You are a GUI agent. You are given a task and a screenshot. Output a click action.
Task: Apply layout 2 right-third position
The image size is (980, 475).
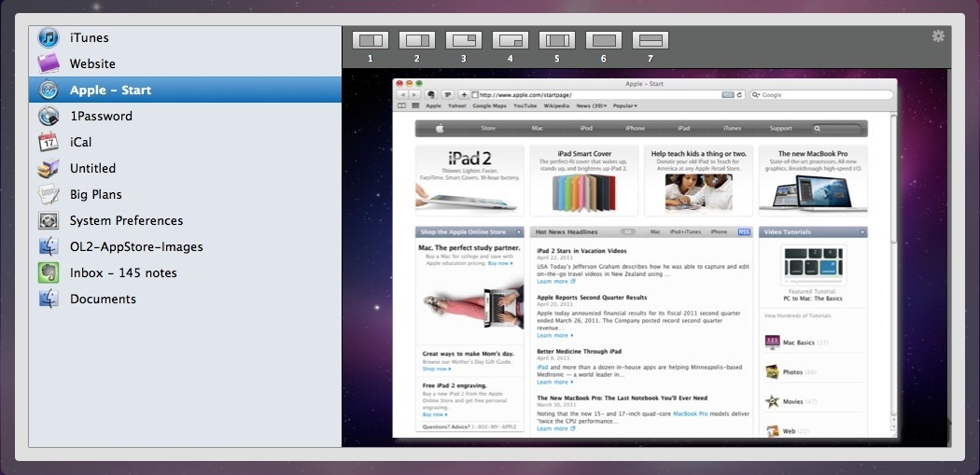tap(417, 41)
